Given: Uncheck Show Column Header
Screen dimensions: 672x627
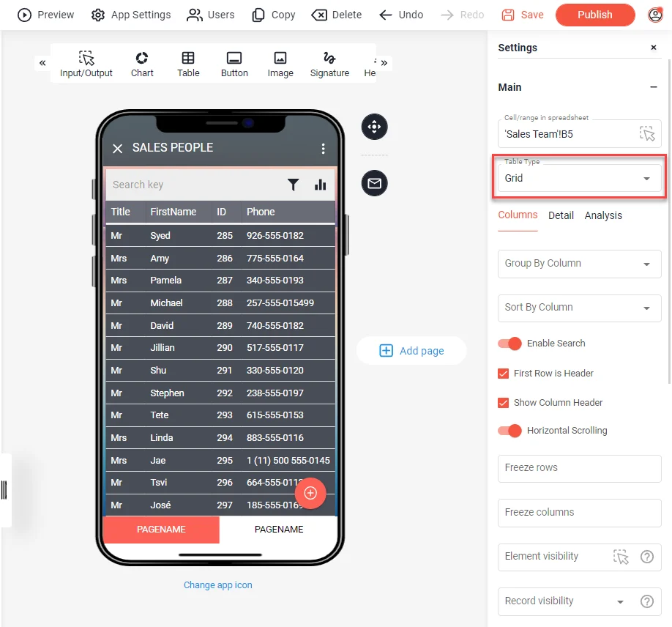Looking at the screenshot, I should click(x=503, y=403).
